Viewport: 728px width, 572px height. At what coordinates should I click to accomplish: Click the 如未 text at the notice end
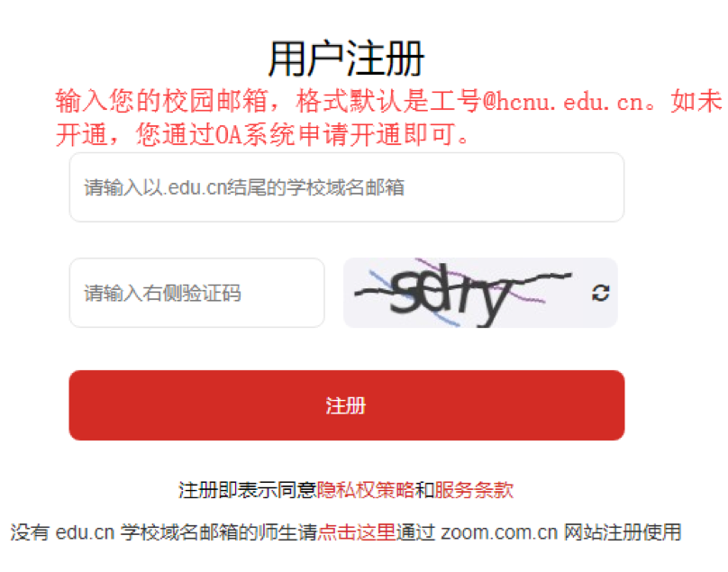(x=696, y=101)
